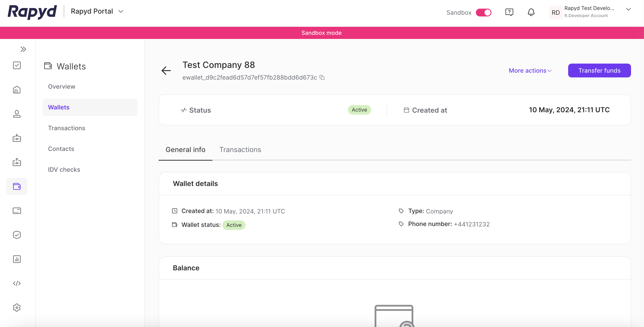644x327 pixels.
Task: Click the back arrow beside Test Company 88
Action: [166, 71]
